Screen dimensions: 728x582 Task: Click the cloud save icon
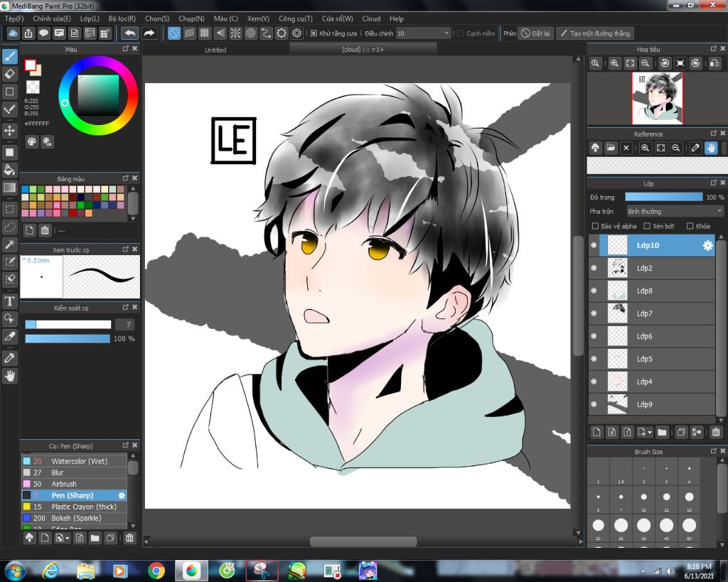pos(13,33)
